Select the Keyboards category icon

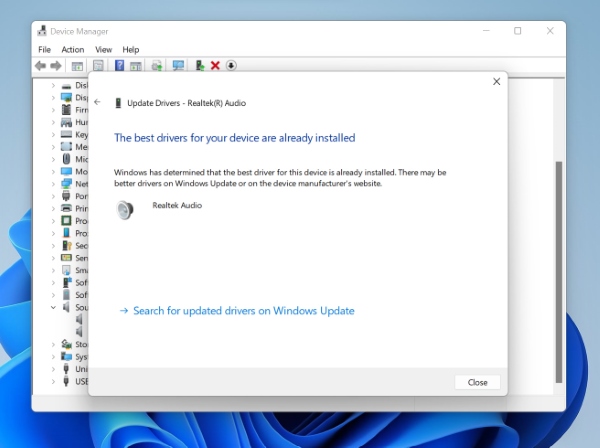click(66, 134)
